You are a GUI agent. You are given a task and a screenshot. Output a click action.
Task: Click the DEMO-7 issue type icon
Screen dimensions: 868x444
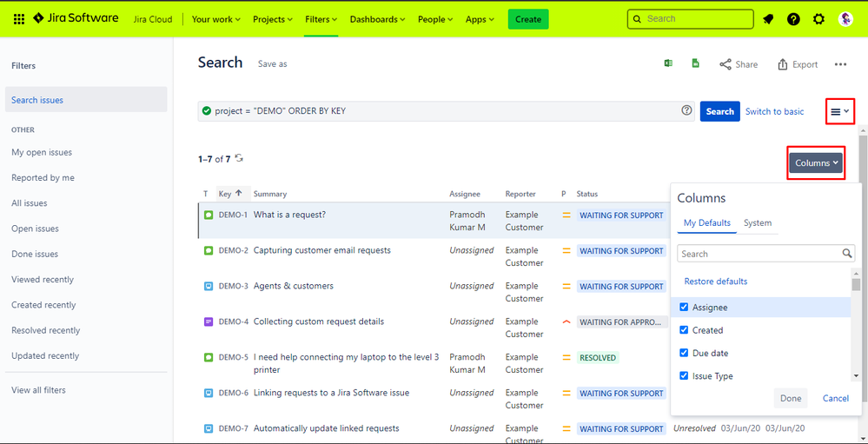tap(209, 428)
